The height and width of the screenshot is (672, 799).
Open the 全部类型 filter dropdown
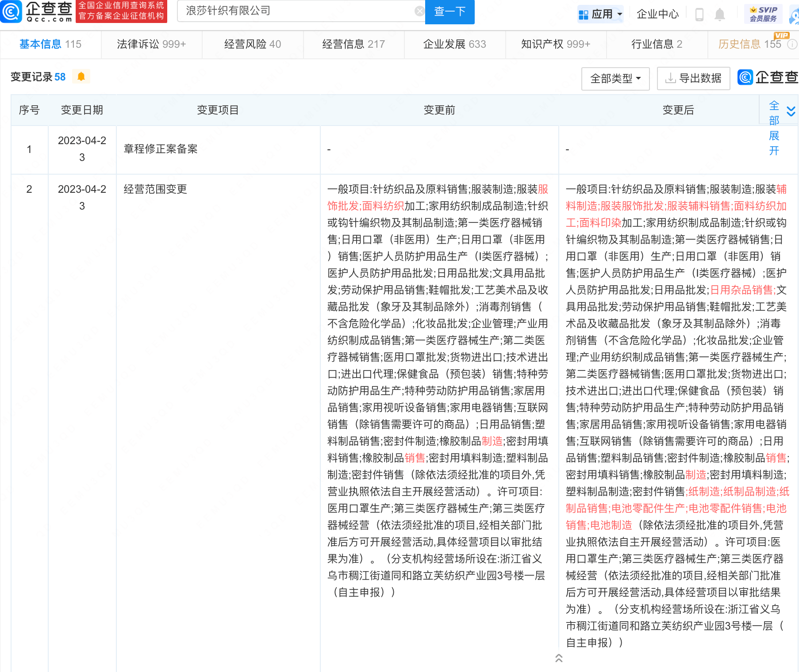[615, 78]
